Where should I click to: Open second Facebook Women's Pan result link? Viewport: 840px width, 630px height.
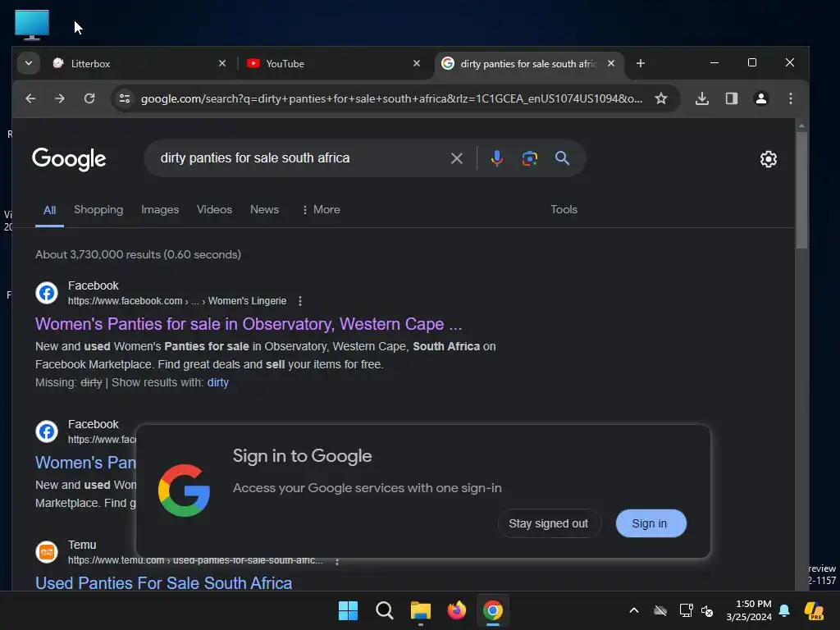[85, 463]
